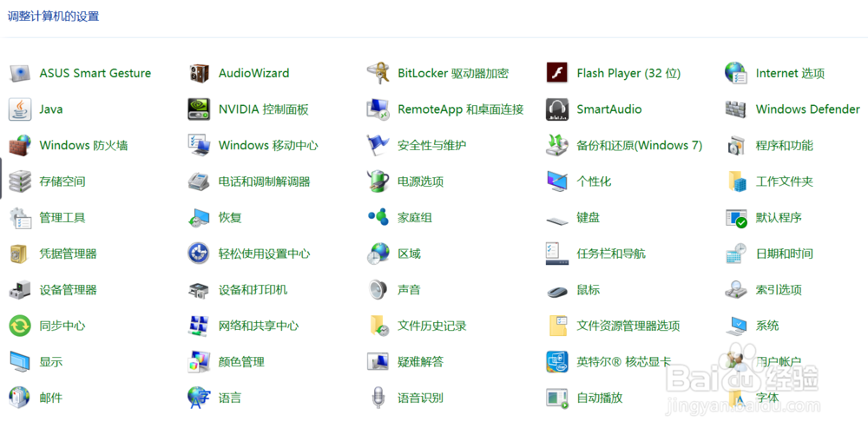Image resolution: width=868 pixels, height=435 pixels.
Task: Click the 日期和时间 calendar icon
Action: coord(736,254)
